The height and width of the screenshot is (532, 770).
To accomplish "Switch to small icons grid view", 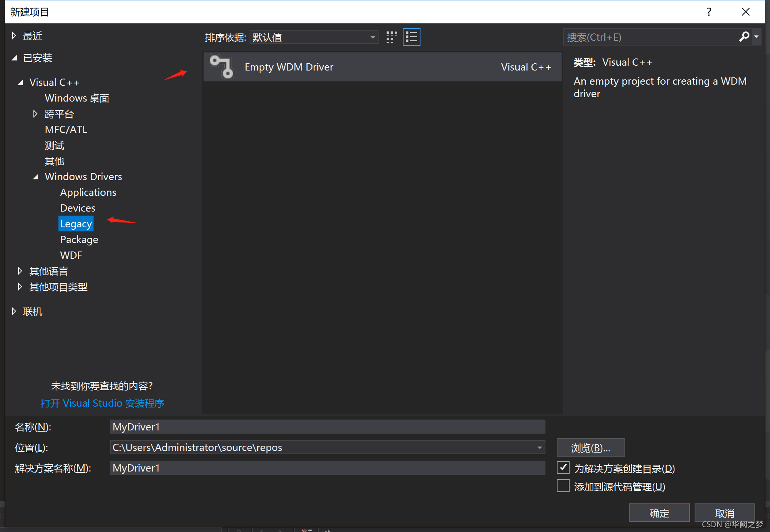I will tap(391, 37).
